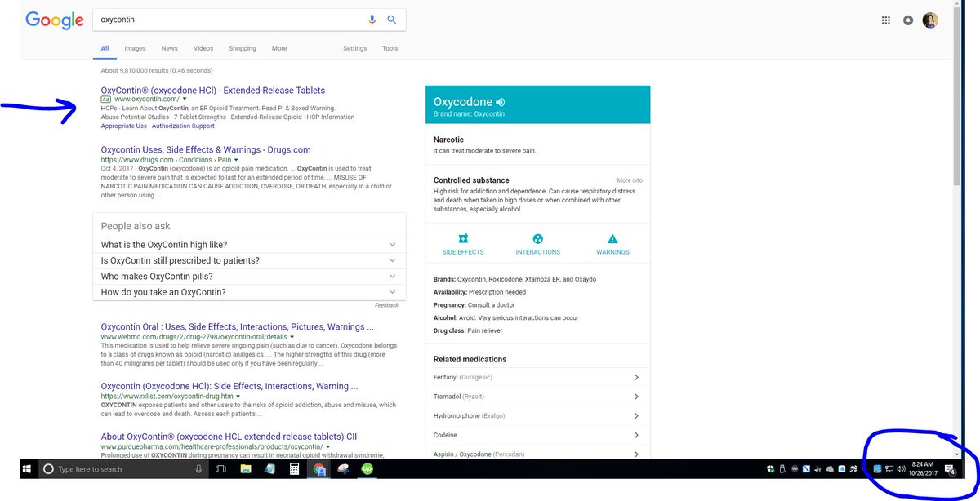980x501 pixels.
Task: Open search Settings menu
Action: click(354, 48)
